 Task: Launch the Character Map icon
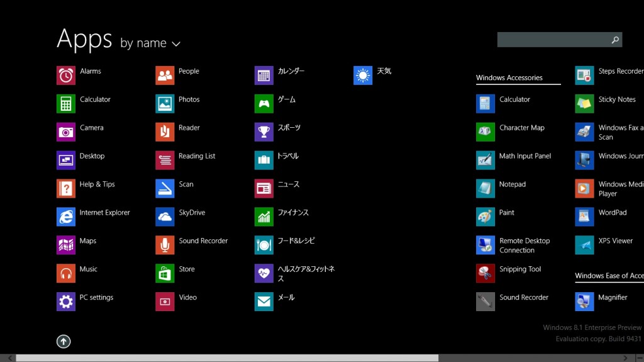coord(485,132)
